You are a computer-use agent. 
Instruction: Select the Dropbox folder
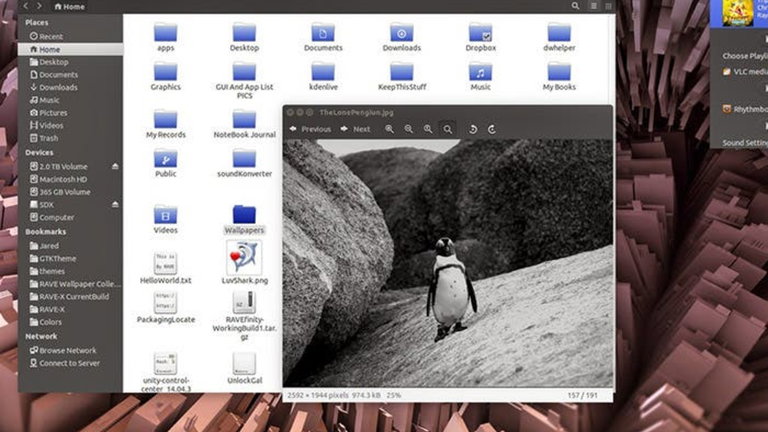(x=480, y=37)
